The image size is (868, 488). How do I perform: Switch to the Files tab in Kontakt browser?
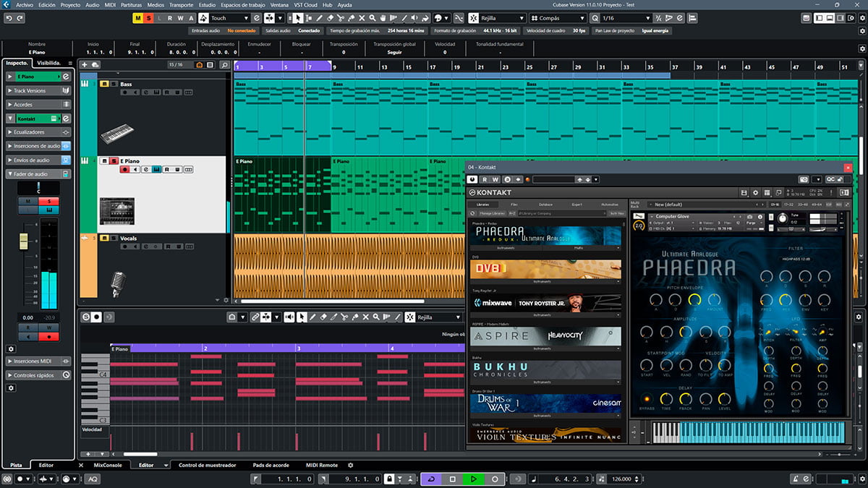[514, 205]
